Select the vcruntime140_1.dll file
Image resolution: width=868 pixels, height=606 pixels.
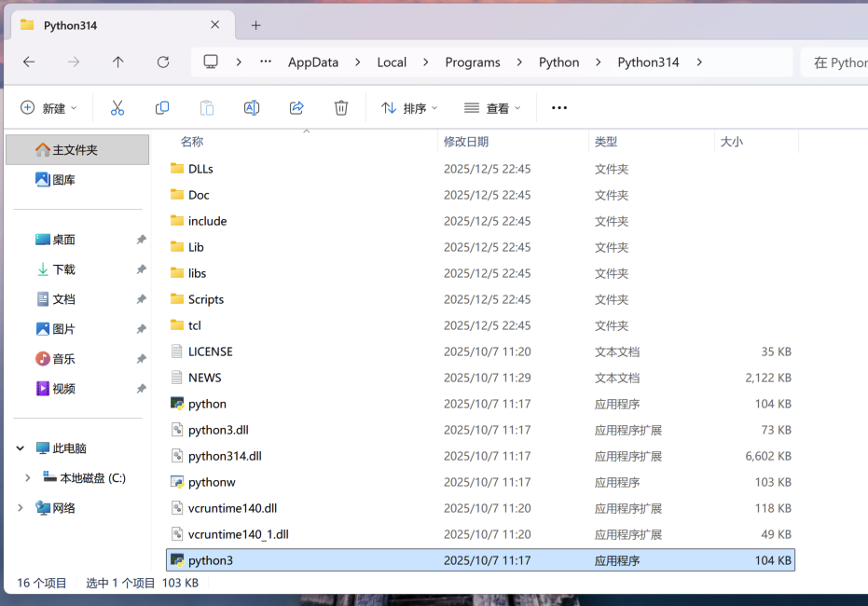click(x=480, y=534)
